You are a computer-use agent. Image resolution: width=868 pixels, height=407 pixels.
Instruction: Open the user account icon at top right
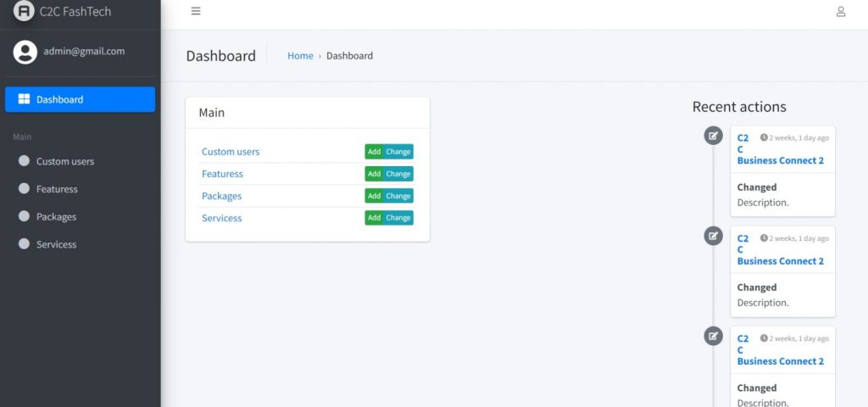(841, 12)
